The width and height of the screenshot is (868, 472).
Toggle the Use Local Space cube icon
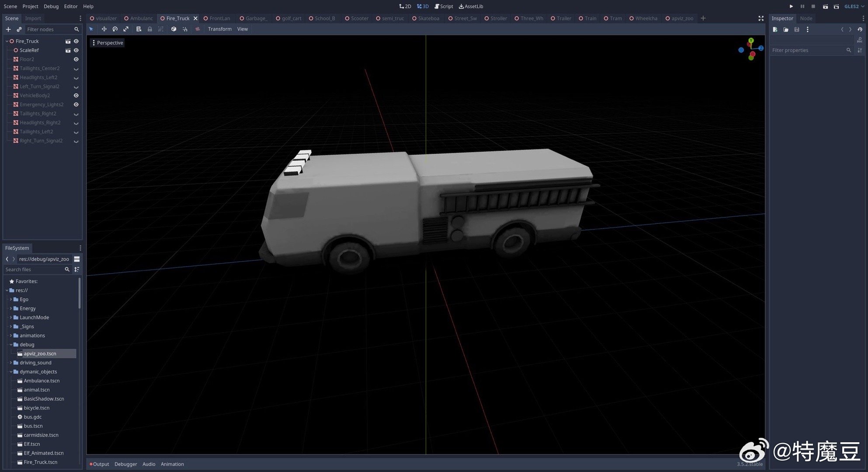(174, 29)
